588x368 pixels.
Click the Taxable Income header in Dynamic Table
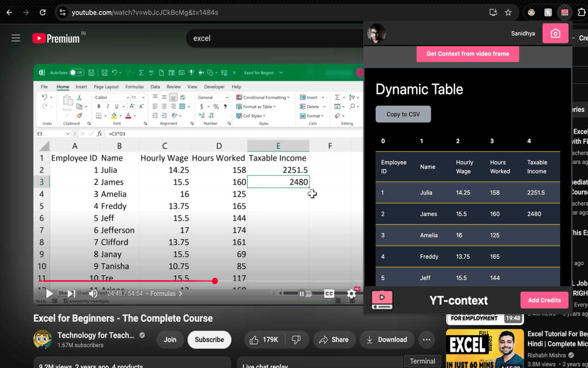click(x=537, y=167)
